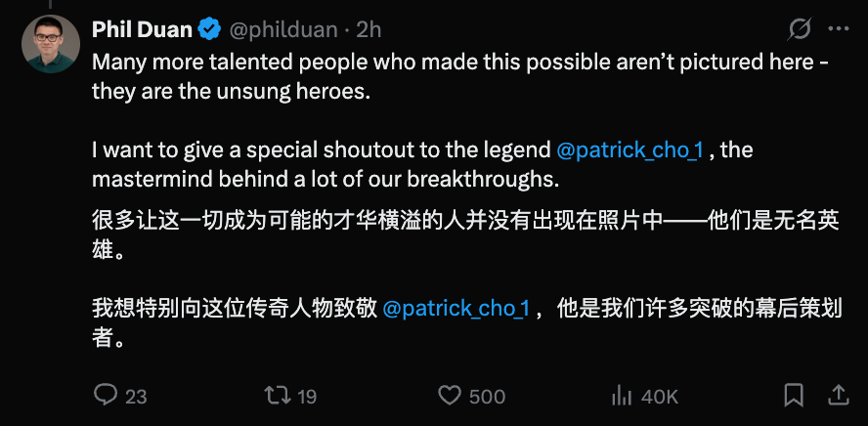Image resolution: width=868 pixels, height=426 pixels.
Task: Open the view analytics bar chart icon
Action: pyautogui.click(x=623, y=396)
